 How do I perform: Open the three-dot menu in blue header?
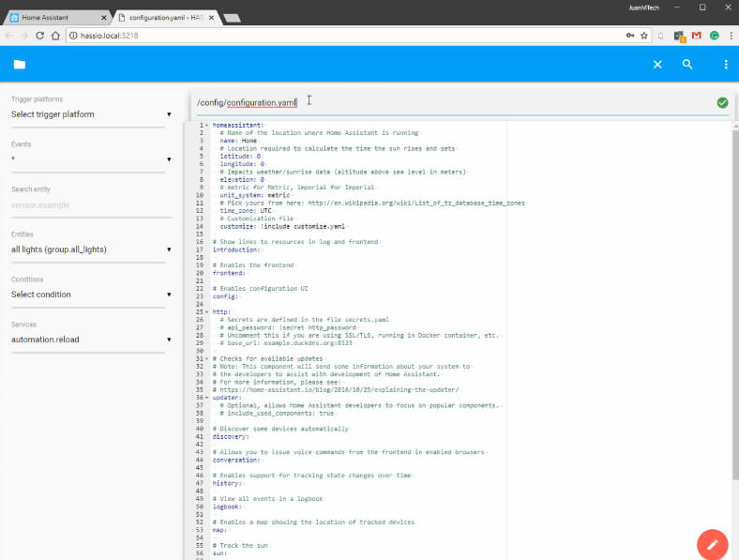[x=726, y=65]
